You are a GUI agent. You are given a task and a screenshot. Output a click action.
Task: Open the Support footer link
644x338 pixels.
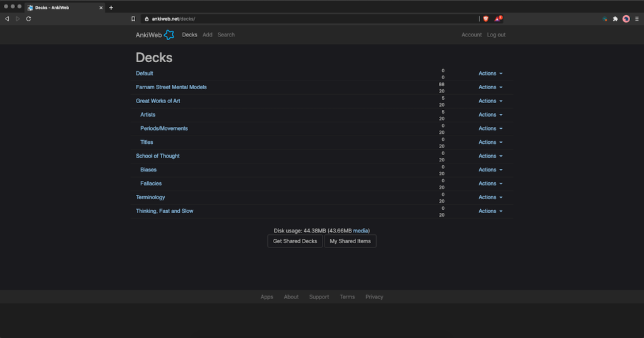[319, 297]
